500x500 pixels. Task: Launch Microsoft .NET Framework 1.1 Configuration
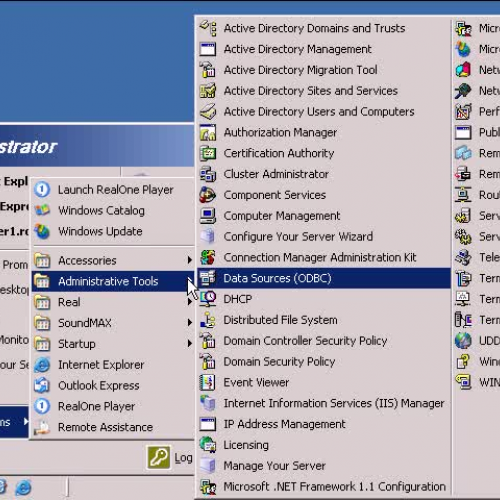(334, 486)
